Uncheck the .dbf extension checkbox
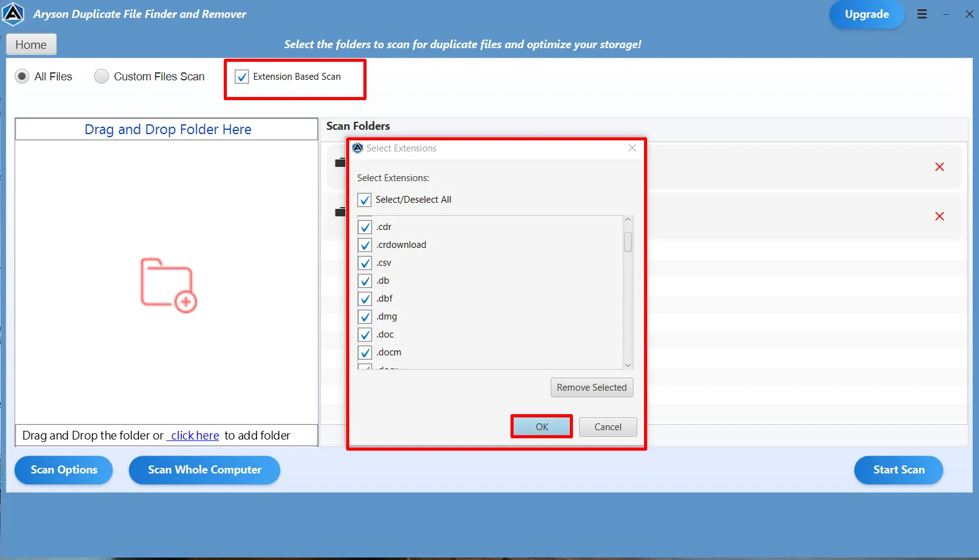This screenshot has height=560, width=979. (365, 299)
